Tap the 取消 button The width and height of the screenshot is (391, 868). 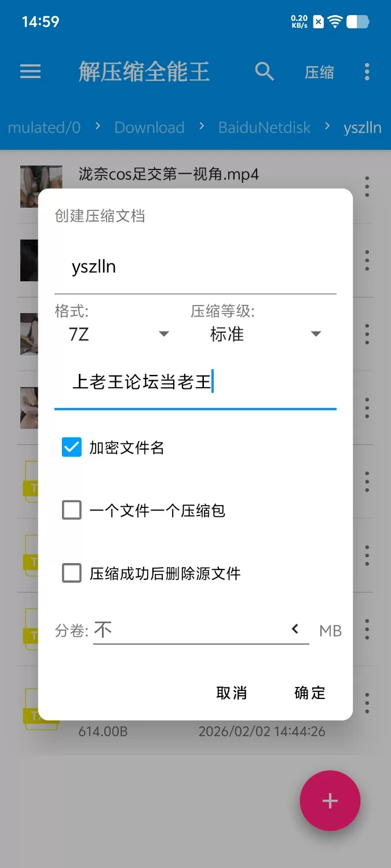coord(232,693)
